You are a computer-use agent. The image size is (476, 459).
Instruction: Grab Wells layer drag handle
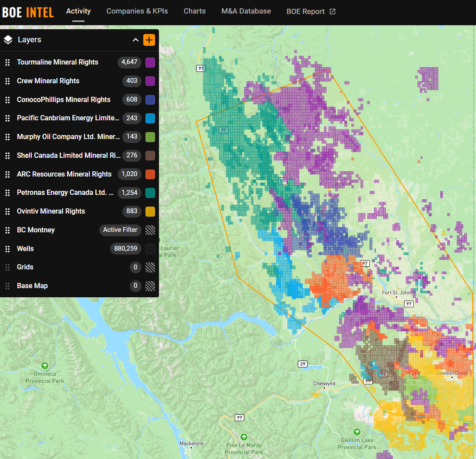tap(7, 249)
